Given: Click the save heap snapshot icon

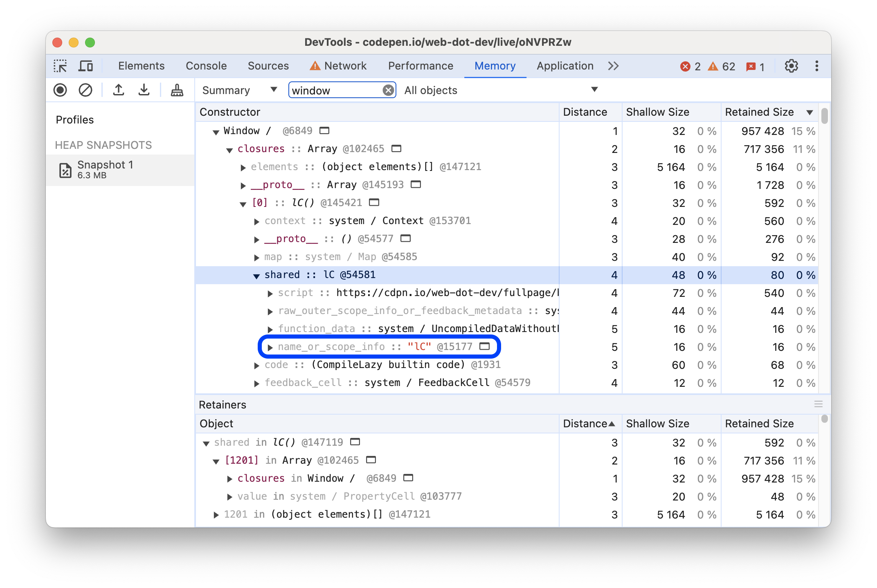Looking at the screenshot, I should coord(144,90).
